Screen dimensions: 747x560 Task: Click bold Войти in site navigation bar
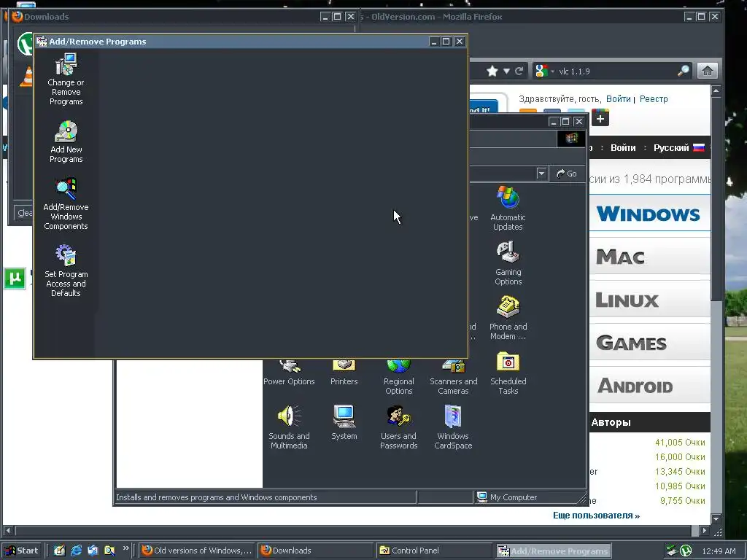pos(623,147)
